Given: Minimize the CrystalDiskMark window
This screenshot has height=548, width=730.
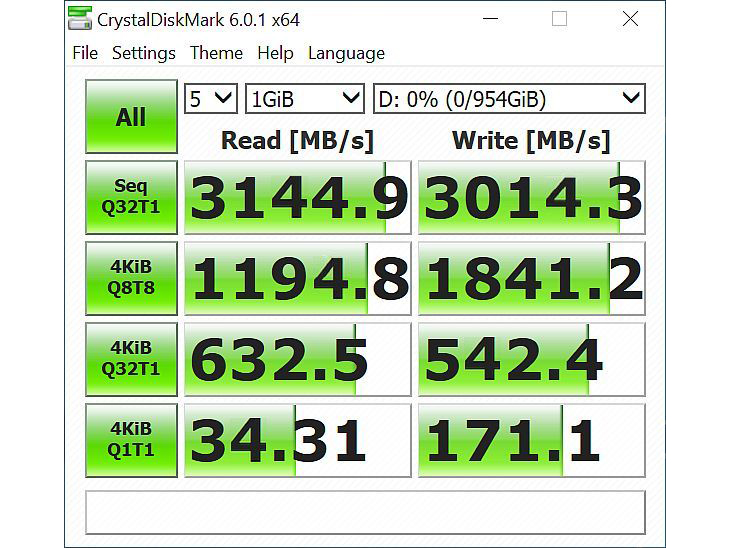Looking at the screenshot, I should 490,19.
